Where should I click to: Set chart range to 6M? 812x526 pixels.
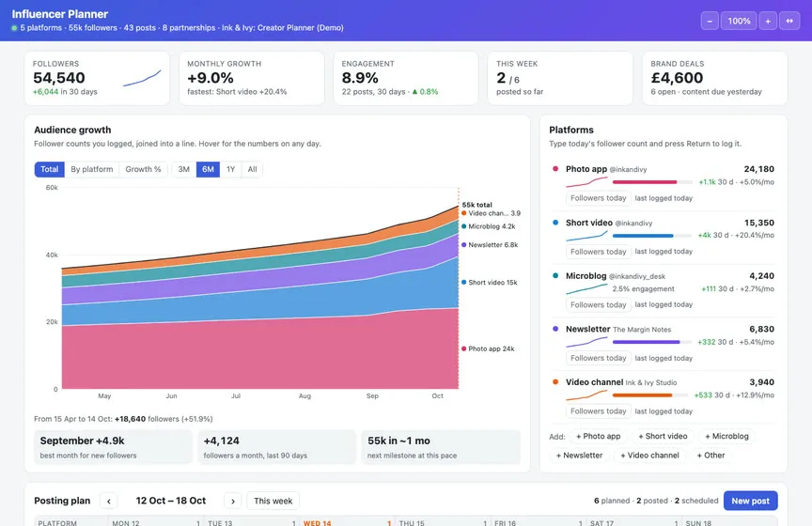point(209,169)
